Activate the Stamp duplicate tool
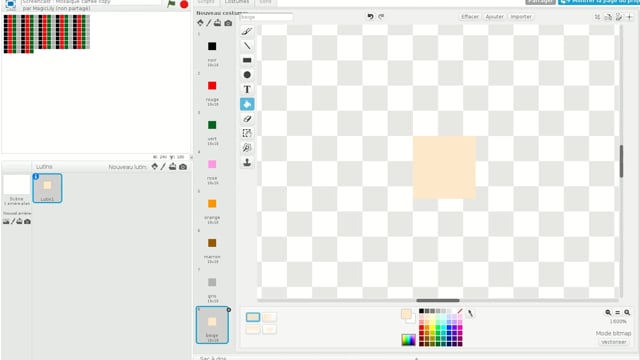Image resolution: width=640 pixels, height=360 pixels. click(x=247, y=162)
